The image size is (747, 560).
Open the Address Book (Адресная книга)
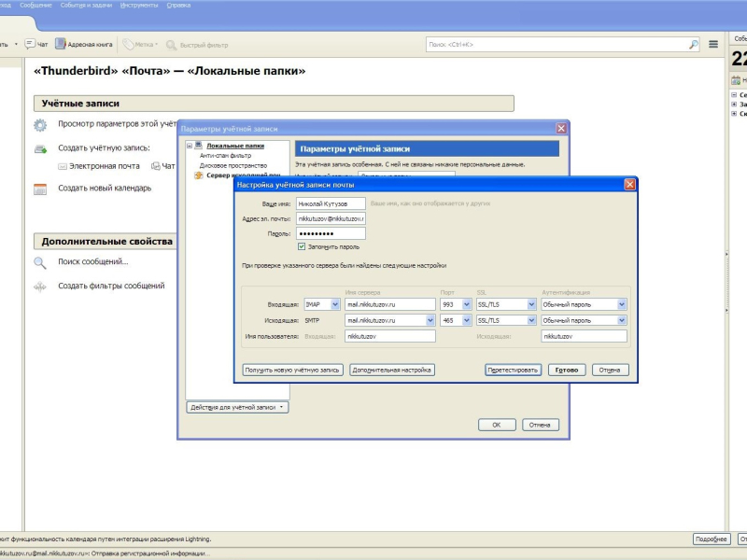pyautogui.click(x=84, y=44)
